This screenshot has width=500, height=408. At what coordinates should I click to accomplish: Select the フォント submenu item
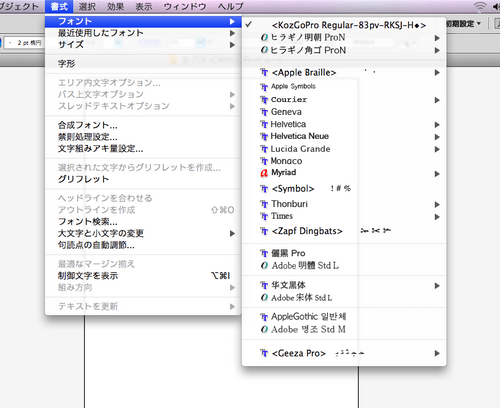point(143,21)
